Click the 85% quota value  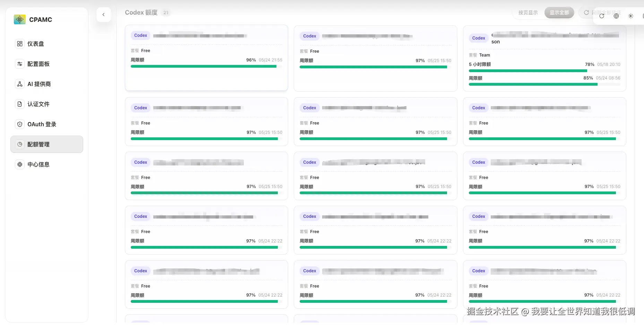[588, 78]
